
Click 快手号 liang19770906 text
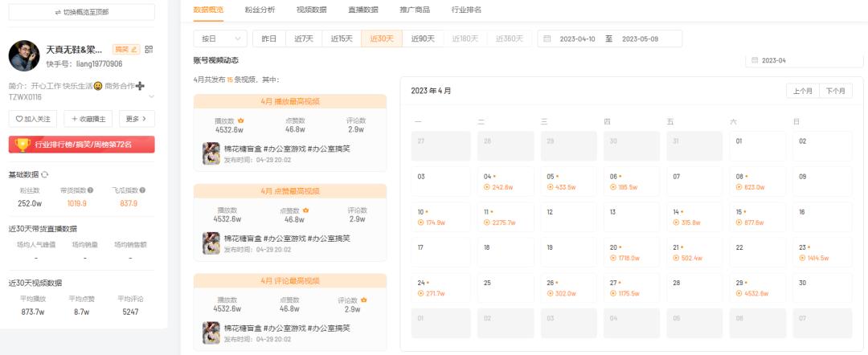point(84,64)
